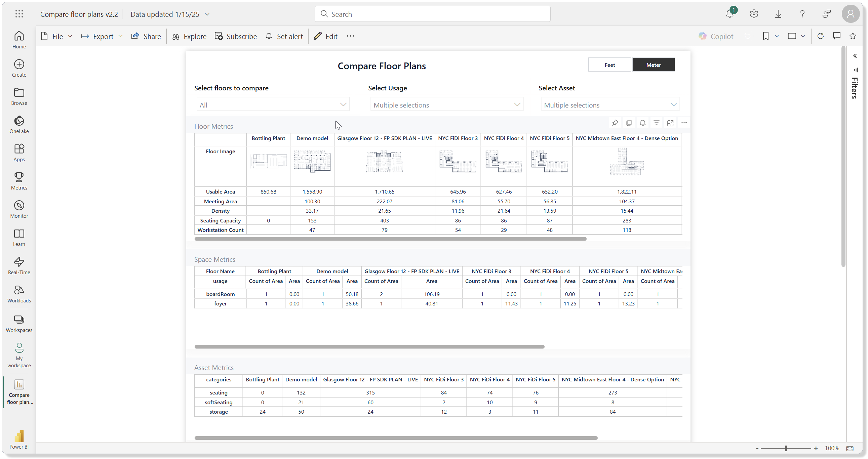The width and height of the screenshot is (868, 459).
Task: Copy the Floor Metrics visual
Action: (629, 123)
